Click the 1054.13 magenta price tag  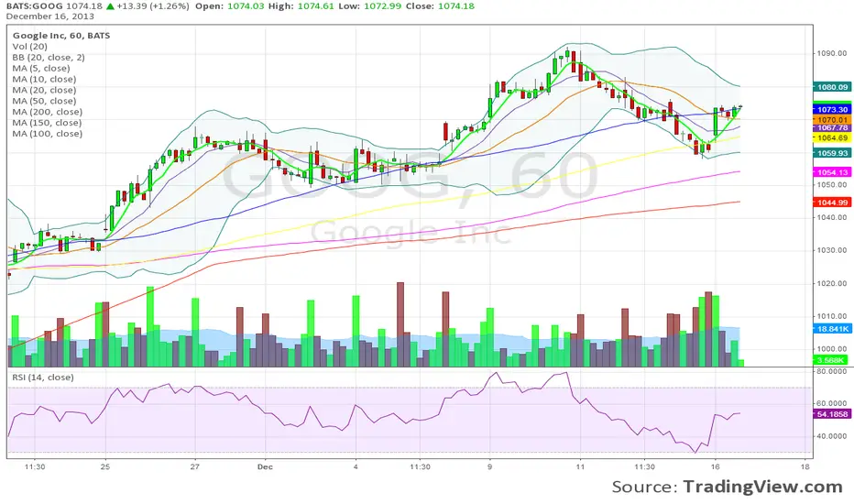click(x=832, y=172)
